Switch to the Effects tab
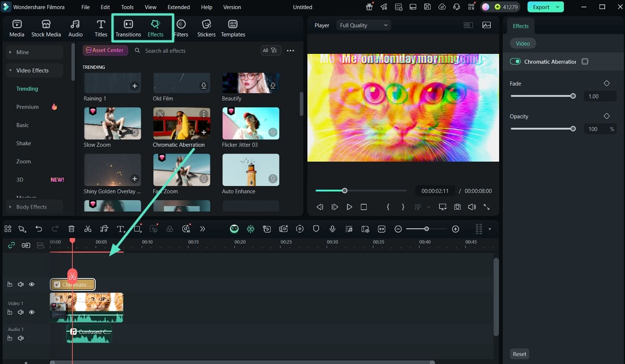Image resolution: width=625 pixels, height=364 pixels. coord(155,28)
